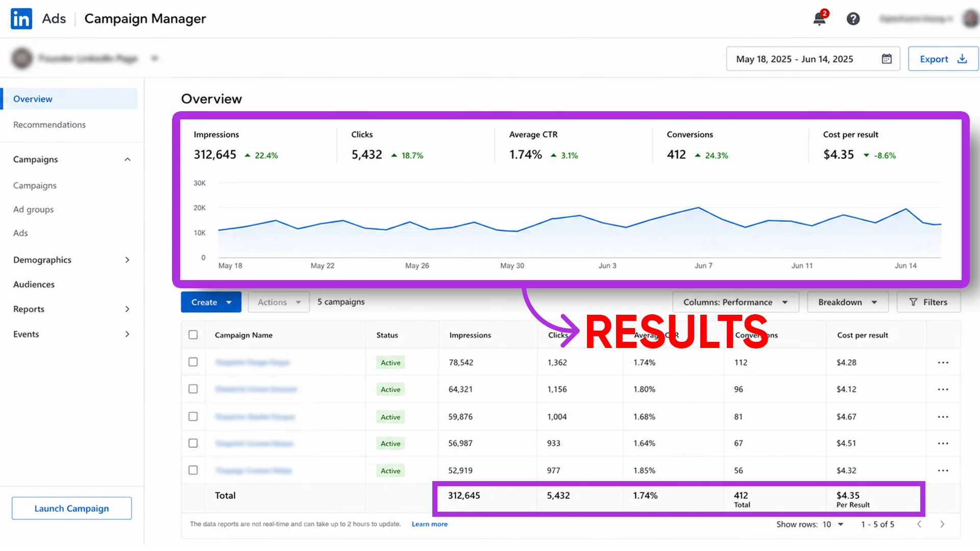
Task: Open the calendar icon in date range
Action: tap(887, 59)
